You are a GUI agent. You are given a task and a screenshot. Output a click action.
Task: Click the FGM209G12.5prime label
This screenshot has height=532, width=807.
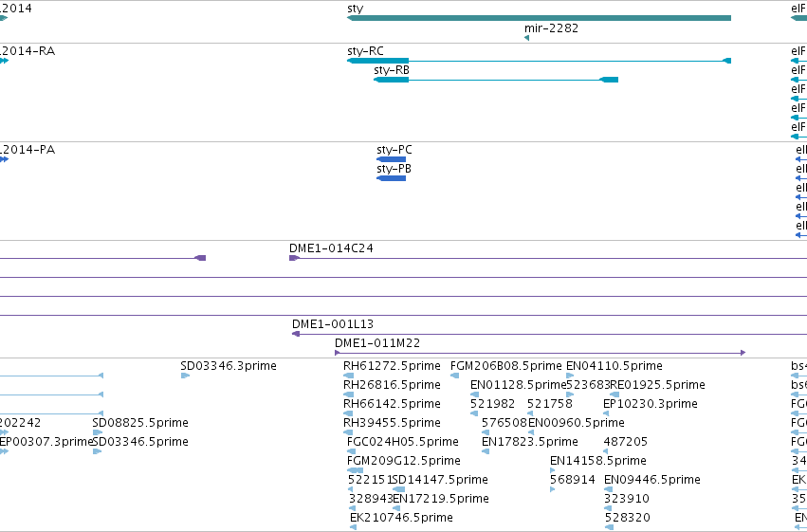404,462
